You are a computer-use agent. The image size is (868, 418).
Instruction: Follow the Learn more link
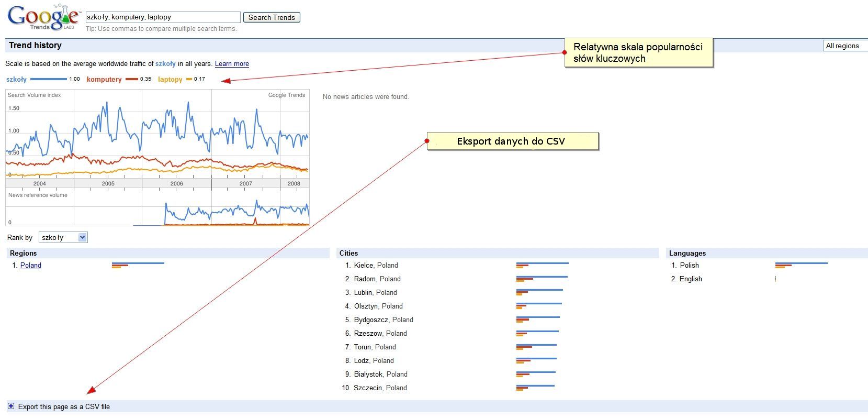click(x=232, y=64)
